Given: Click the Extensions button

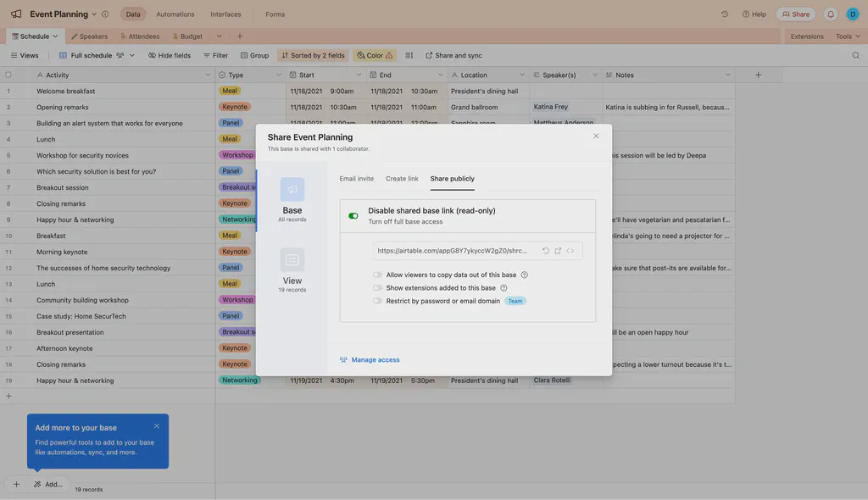Looking at the screenshot, I should [x=807, y=35].
